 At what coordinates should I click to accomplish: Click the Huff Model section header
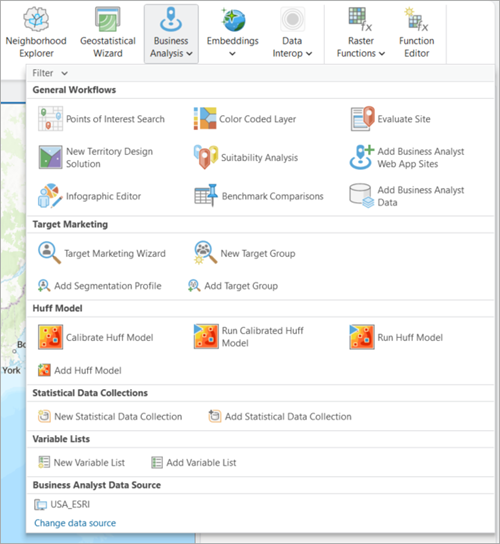click(57, 308)
